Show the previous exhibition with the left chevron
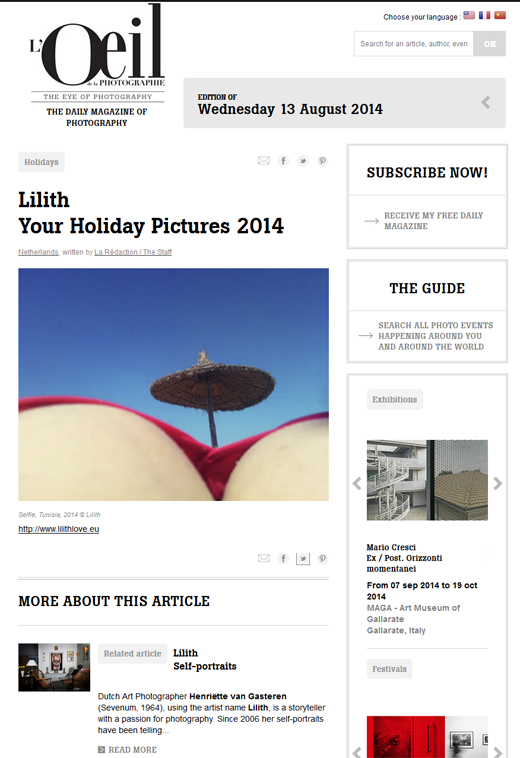This screenshot has height=758, width=520. [x=357, y=483]
